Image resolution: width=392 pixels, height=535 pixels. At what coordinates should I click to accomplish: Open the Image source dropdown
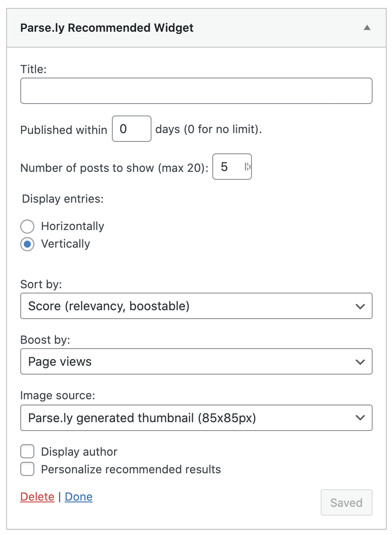click(196, 418)
